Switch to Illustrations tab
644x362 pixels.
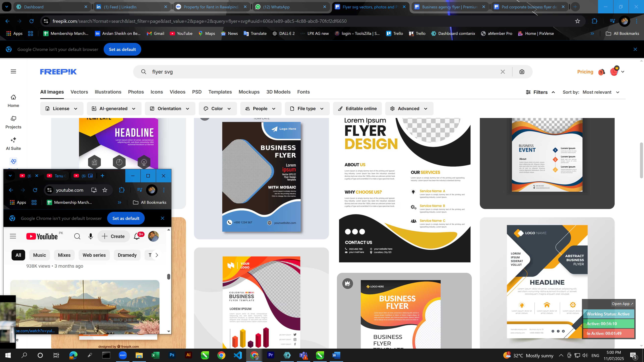[108, 92]
